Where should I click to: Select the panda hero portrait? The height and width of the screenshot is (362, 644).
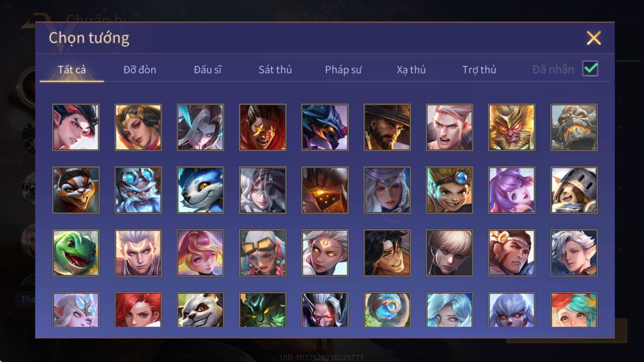point(200,309)
